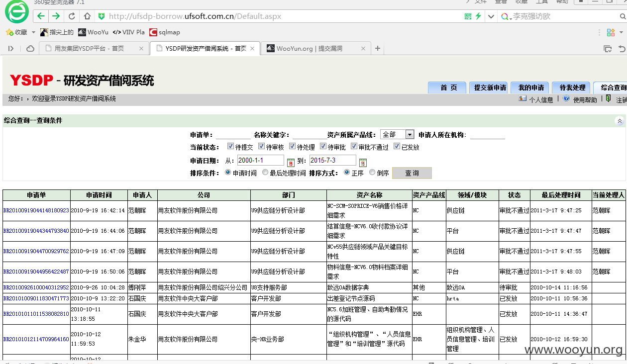
Task: Open calendar picker for start date
Action: click(291, 162)
